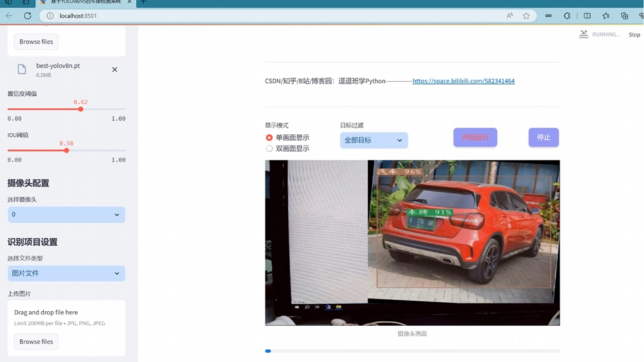Click the 停止 button
The width and height of the screenshot is (644, 362).
(x=543, y=138)
